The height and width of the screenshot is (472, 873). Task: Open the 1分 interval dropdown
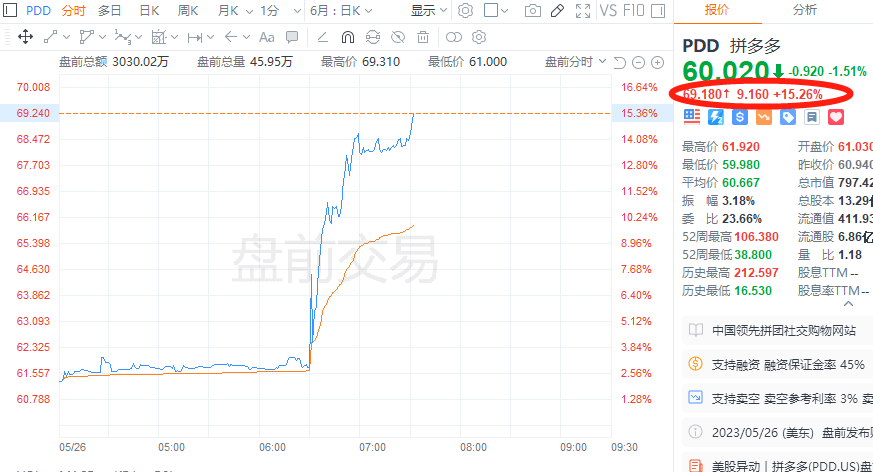pyautogui.click(x=281, y=11)
